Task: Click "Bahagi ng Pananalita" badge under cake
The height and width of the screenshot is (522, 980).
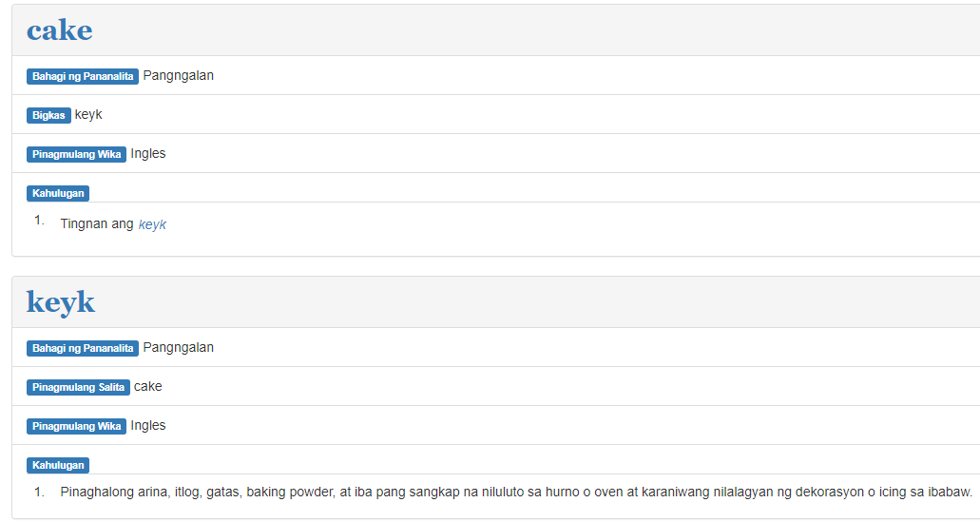Action: pos(83,76)
